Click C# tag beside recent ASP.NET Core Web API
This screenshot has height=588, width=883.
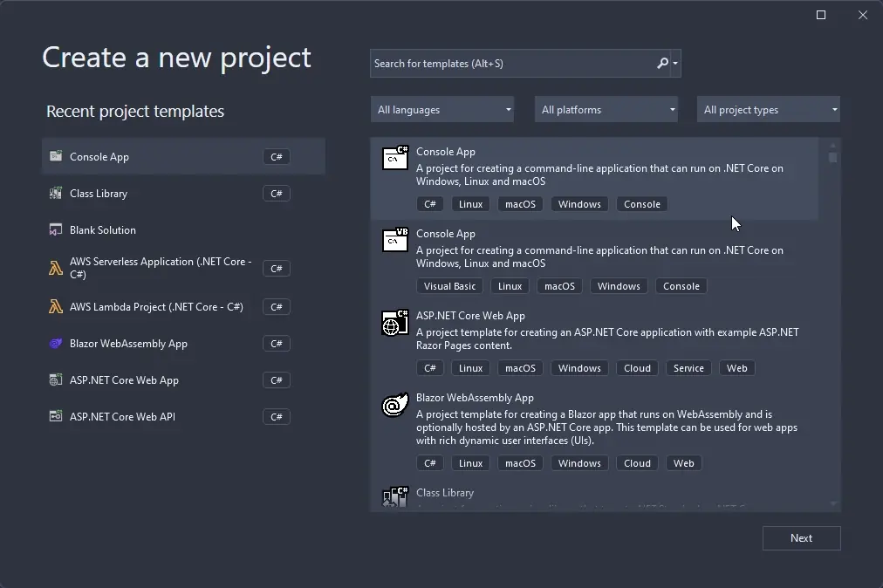click(277, 417)
